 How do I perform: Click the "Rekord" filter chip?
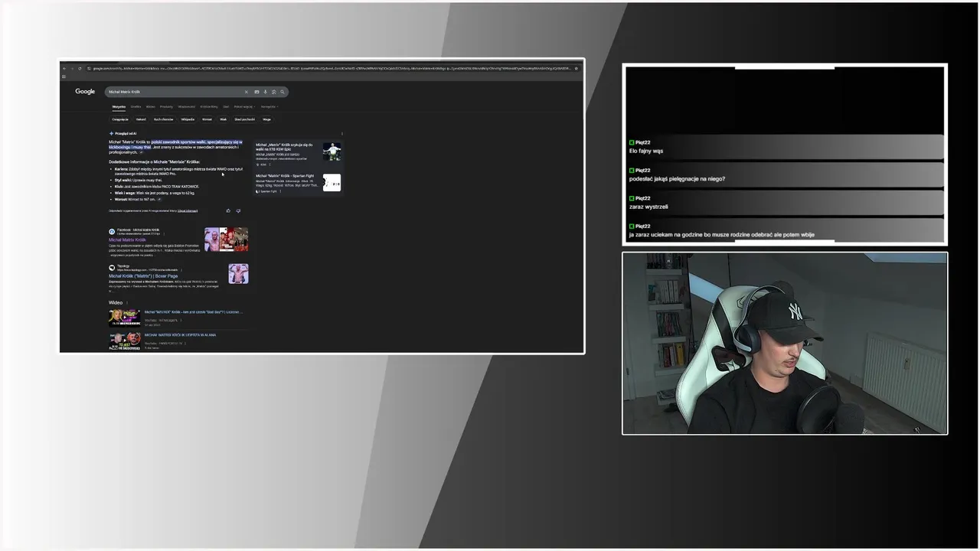141,119
